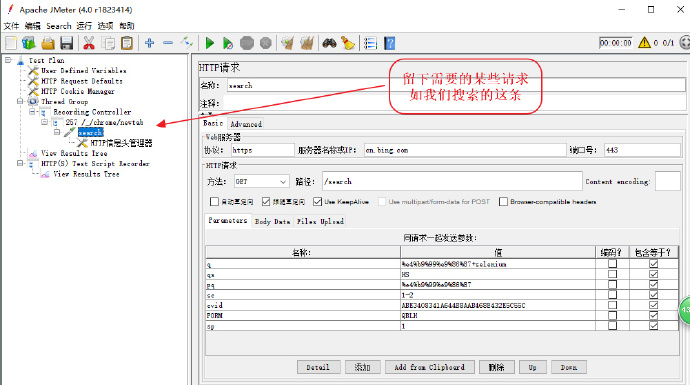Click the Toggle enable/disable icon
This screenshot has width=690, height=385.
tap(187, 43)
